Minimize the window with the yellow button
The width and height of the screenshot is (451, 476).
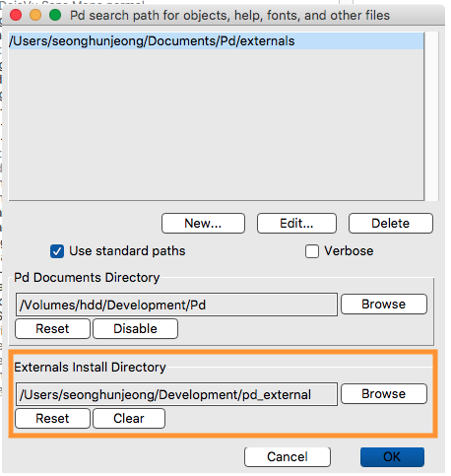[x=35, y=15]
